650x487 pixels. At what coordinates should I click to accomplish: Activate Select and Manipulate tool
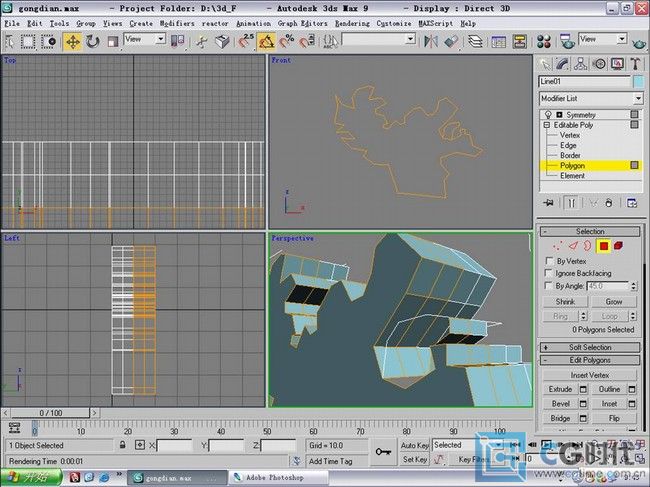(202, 41)
